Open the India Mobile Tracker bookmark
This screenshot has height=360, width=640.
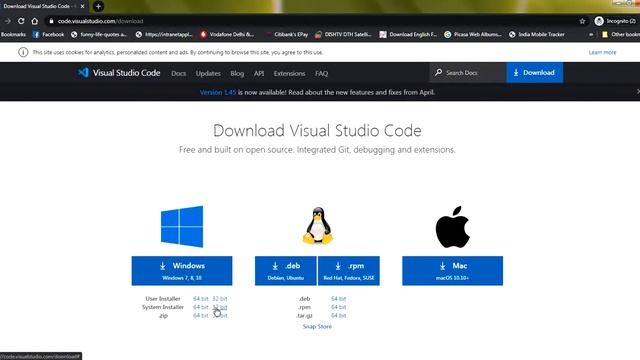537,35
